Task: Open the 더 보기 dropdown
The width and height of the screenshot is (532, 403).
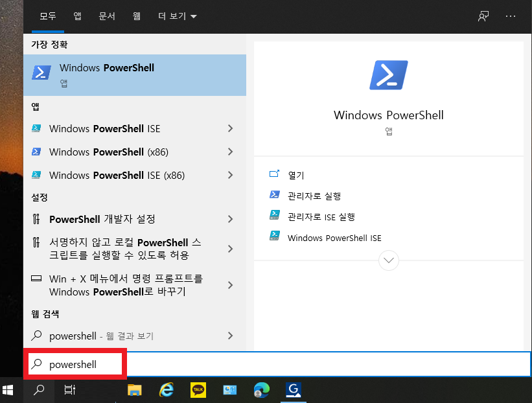Action: (x=177, y=16)
